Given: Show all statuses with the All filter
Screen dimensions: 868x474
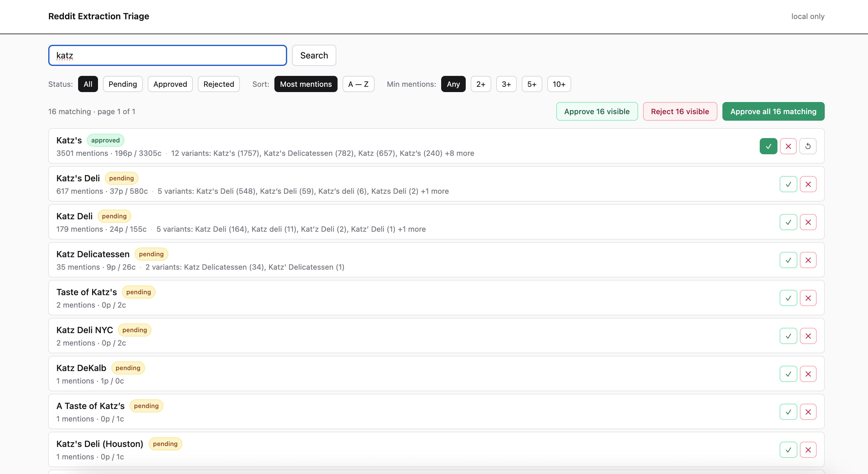Looking at the screenshot, I should [88, 84].
